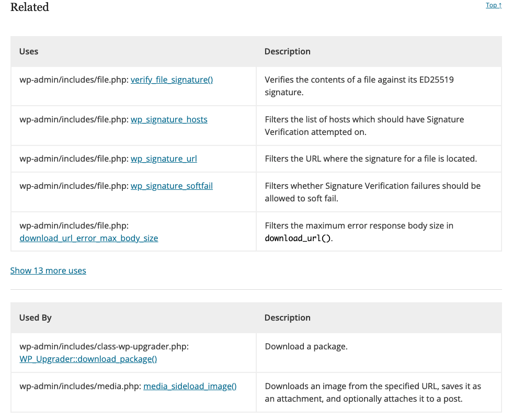The height and width of the screenshot is (420, 524).
Task: Click the 'Related' section heading
Action: click(30, 7)
